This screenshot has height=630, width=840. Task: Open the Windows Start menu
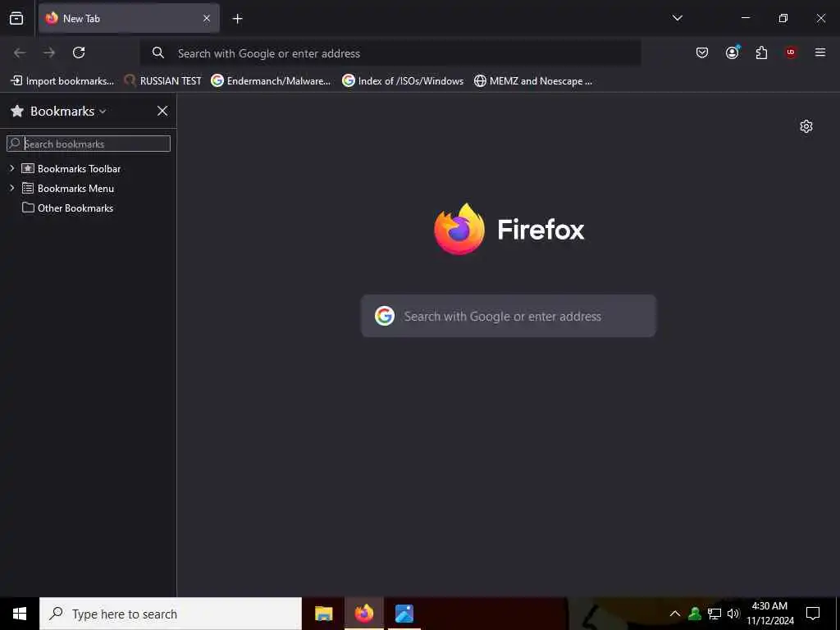(x=20, y=614)
